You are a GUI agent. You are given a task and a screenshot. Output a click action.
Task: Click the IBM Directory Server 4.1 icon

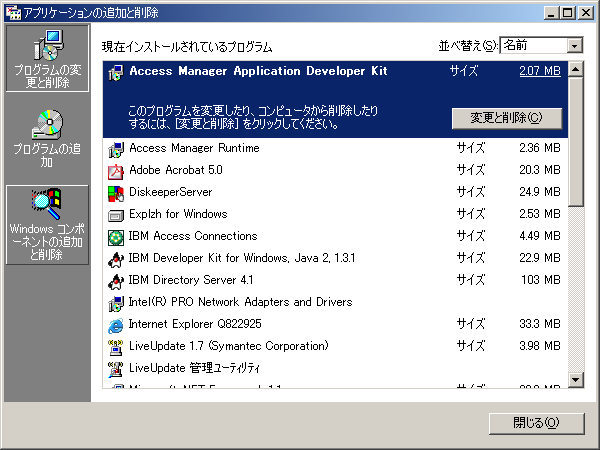point(115,280)
